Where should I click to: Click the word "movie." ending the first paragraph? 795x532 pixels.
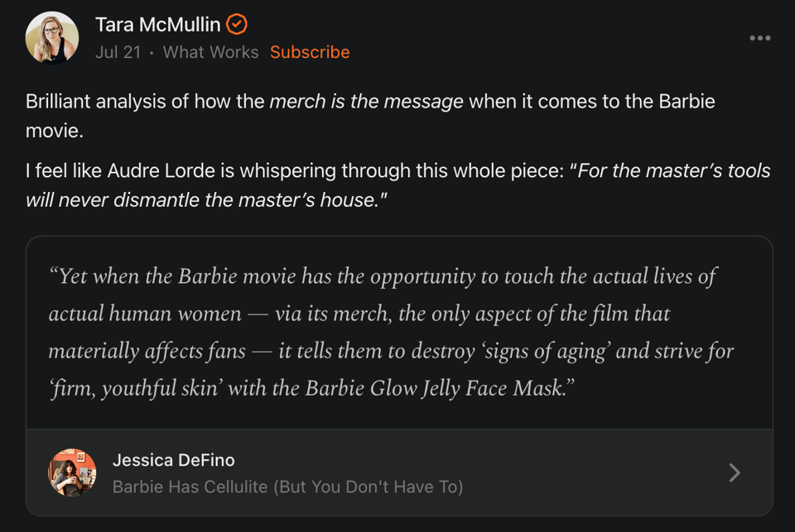tap(55, 132)
